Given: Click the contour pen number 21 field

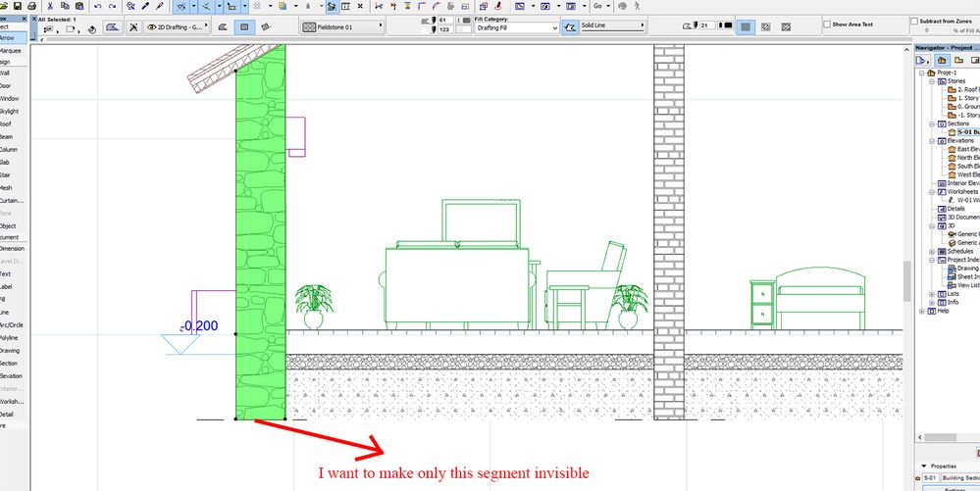Looking at the screenshot, I should pyautogui.click(x=707, y=25).
